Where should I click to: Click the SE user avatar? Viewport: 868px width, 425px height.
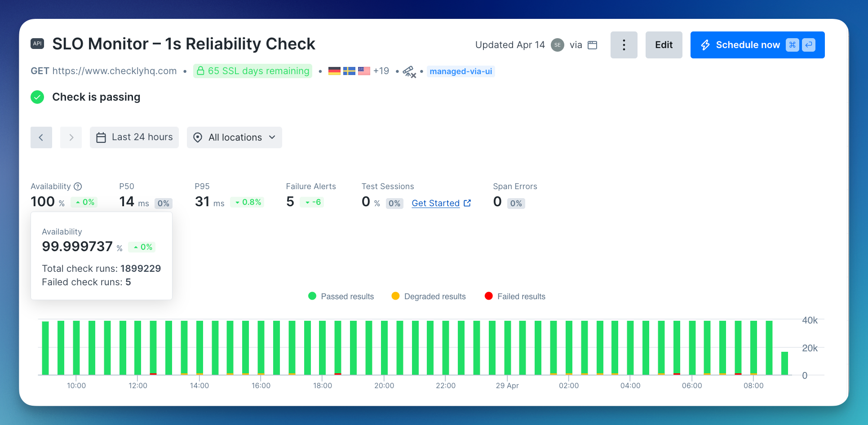[558, 45]
